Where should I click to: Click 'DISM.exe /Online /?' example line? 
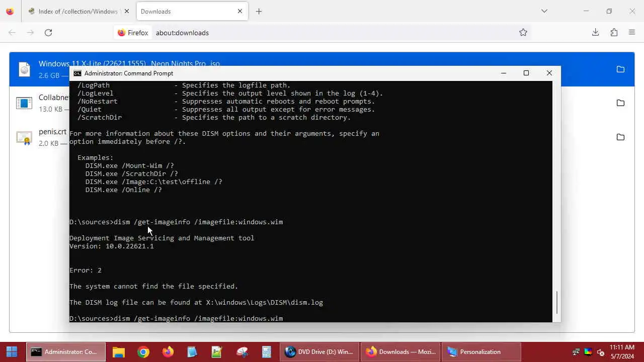(124, 190)
